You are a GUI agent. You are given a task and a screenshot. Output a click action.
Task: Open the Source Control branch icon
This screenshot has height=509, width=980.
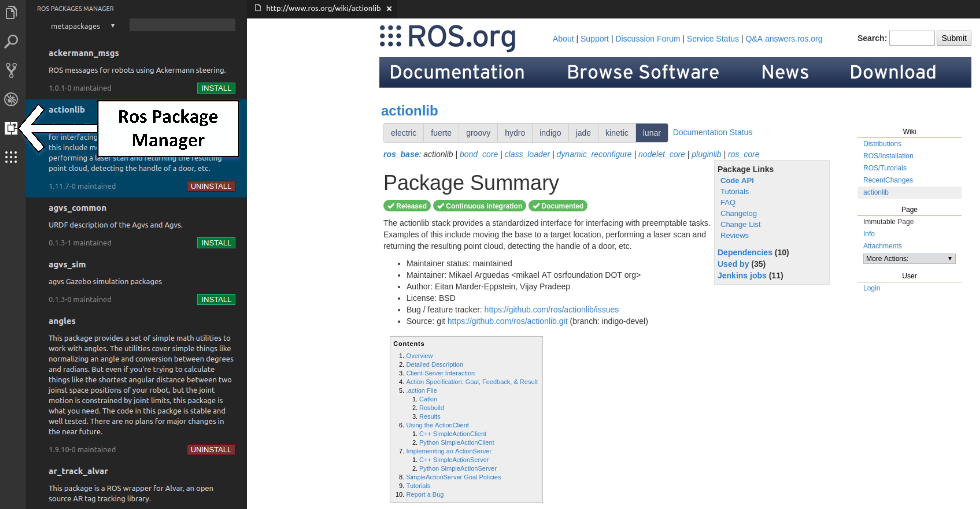pyautogui.click(x=11, y=70)
